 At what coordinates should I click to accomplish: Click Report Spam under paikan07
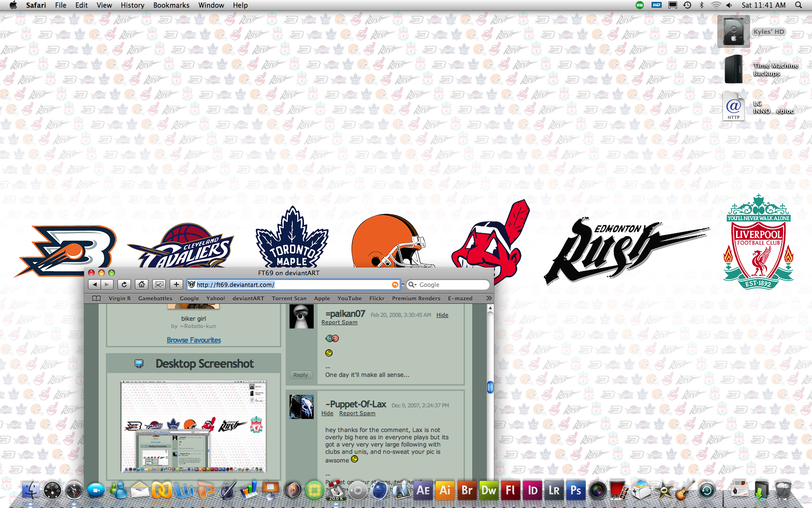(339, 322)
